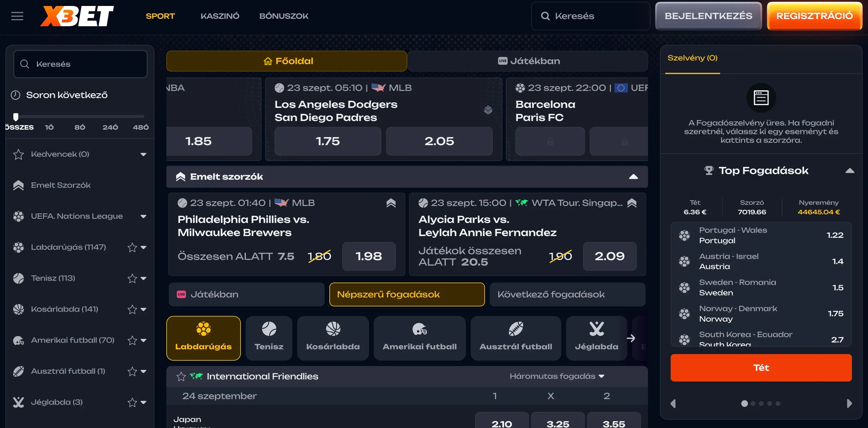Click the Emelt Szorzók sidebar icon
Screen dimensions: 868x428
pos(18,185)
